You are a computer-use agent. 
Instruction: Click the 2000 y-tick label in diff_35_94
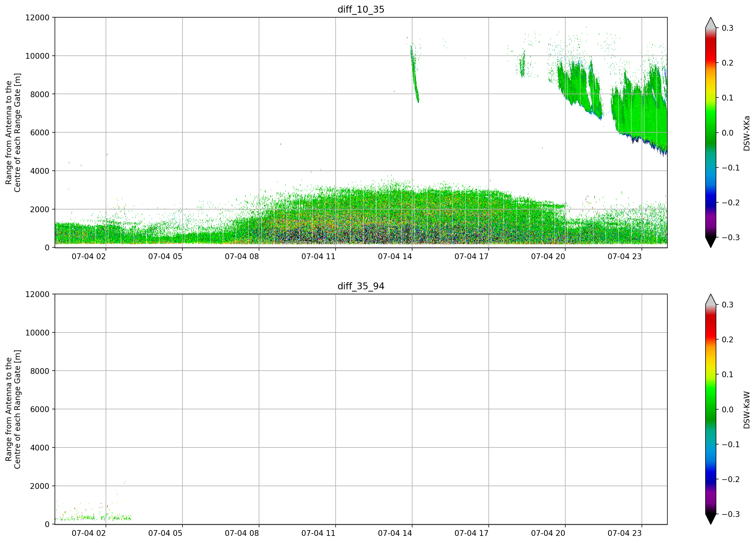40,486
